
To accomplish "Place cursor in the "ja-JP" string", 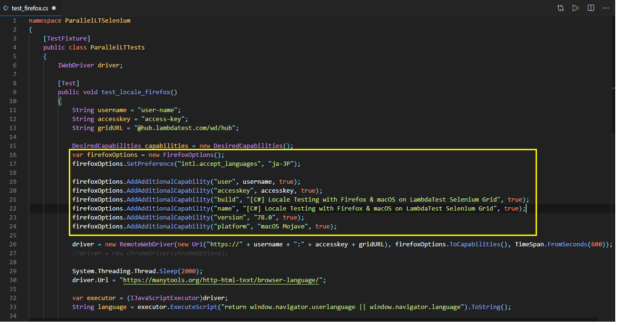I will 284,164.
